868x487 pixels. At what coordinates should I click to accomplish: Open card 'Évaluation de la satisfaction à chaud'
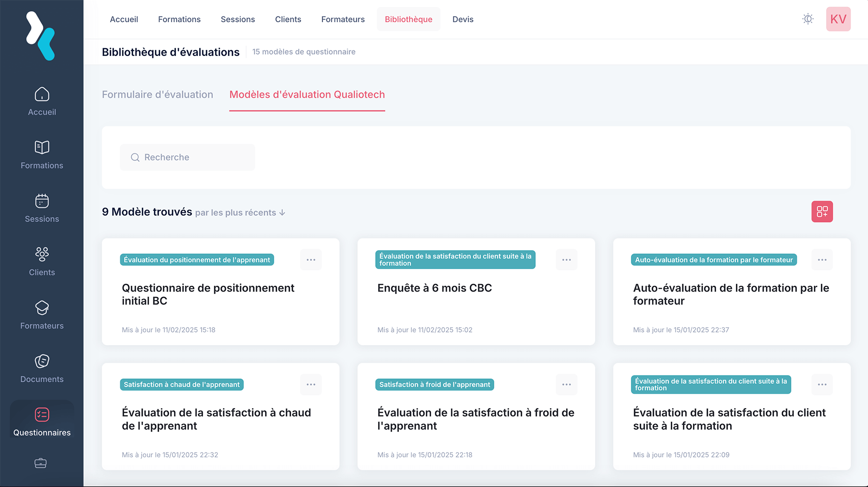click(x=217, y=419)
